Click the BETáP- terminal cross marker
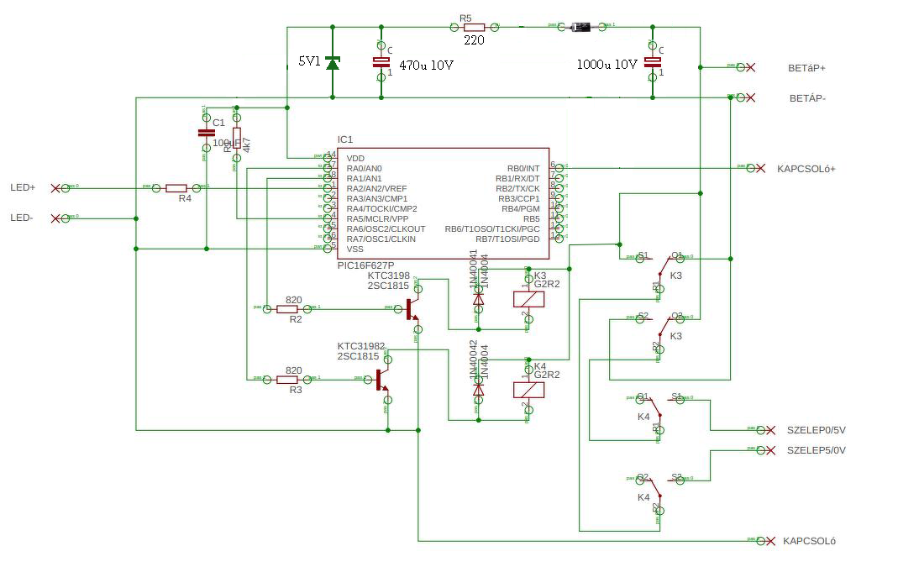The image size is (898, 588). pos(750,98)
